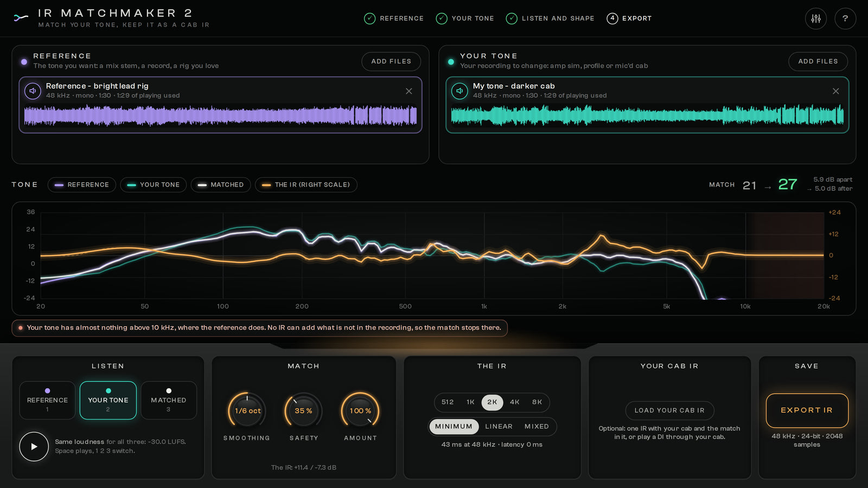Click Load Your Cab IR button
This screenshot has height=488, width=868.
(x=669, y=410)
